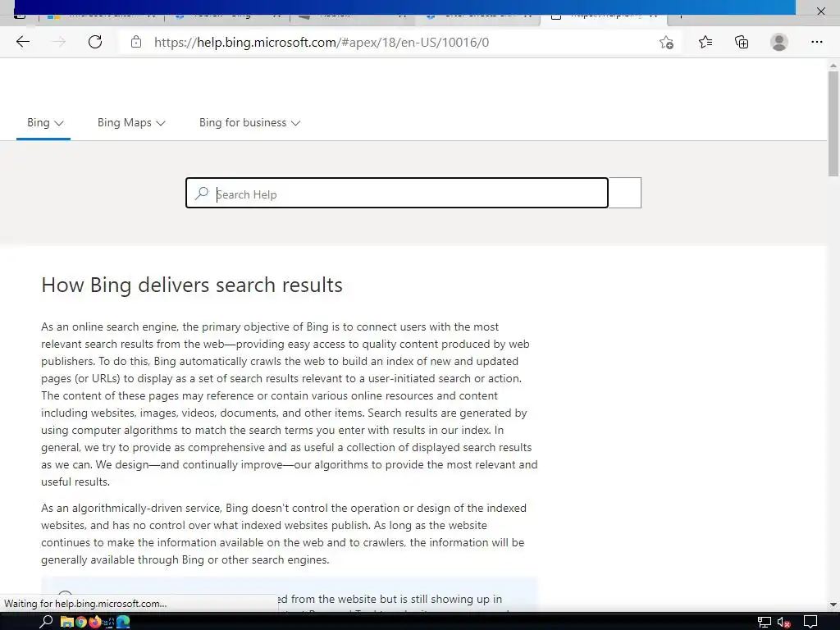Image resolution: width=840 pixels, height=630 pixels.
Task: Focus the Search Help input field
Action: (397, 193)
